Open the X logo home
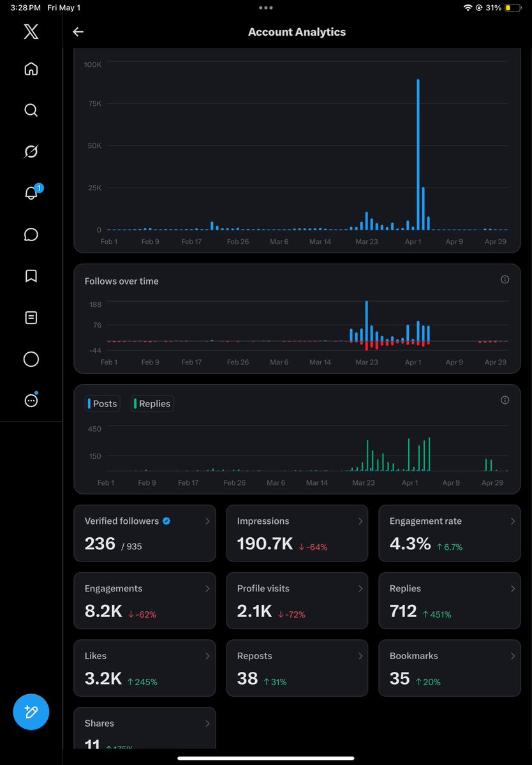 tap(31, 32)
